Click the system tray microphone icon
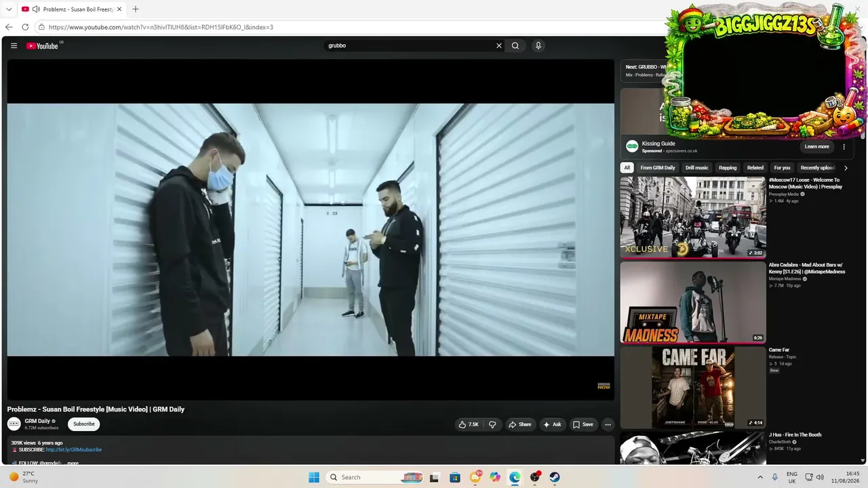This screenshot has height=488, width=868. pos(774,477)
